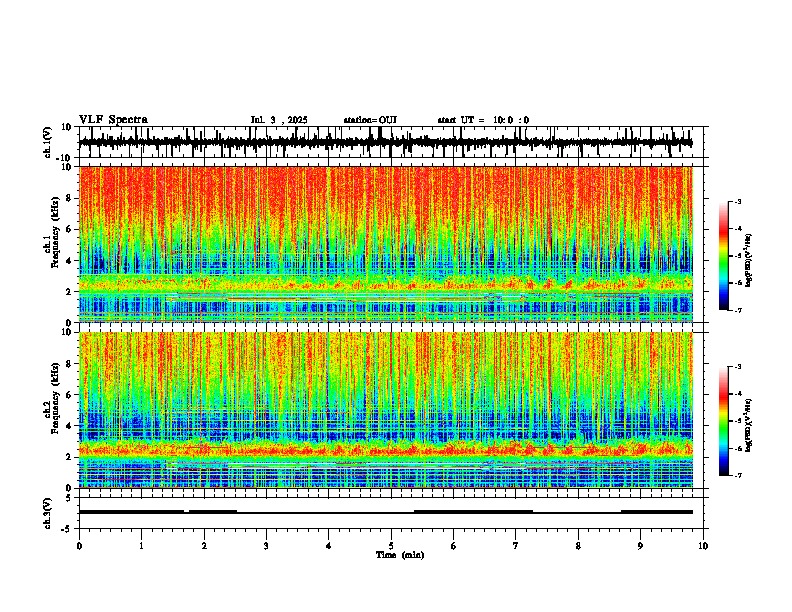Click the "VLF Spectra" plot title

click(113, 120)
